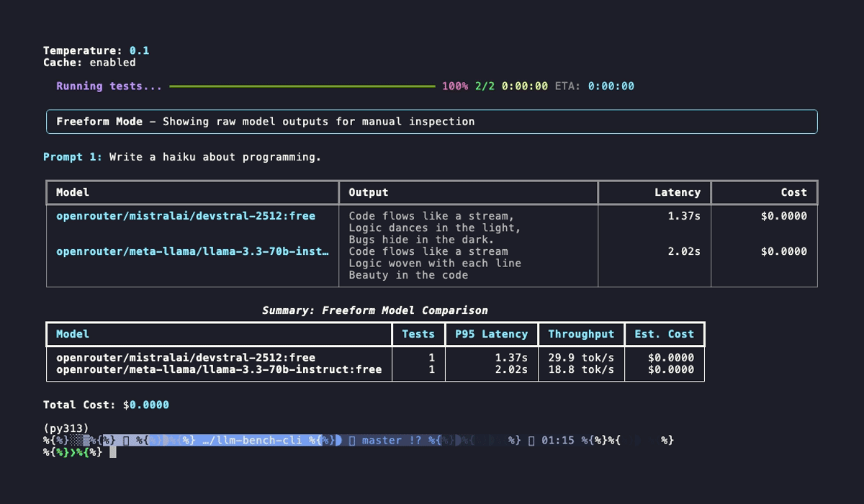The image size is (864, 504).
Task: Click the Cost column header in output table
Action: point(794,192)
